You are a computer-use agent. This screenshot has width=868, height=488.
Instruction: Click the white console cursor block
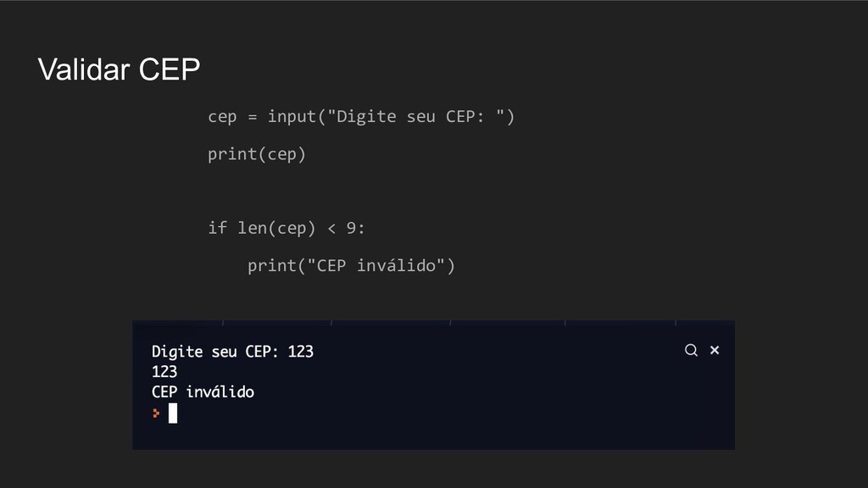[x=173, y=413]
